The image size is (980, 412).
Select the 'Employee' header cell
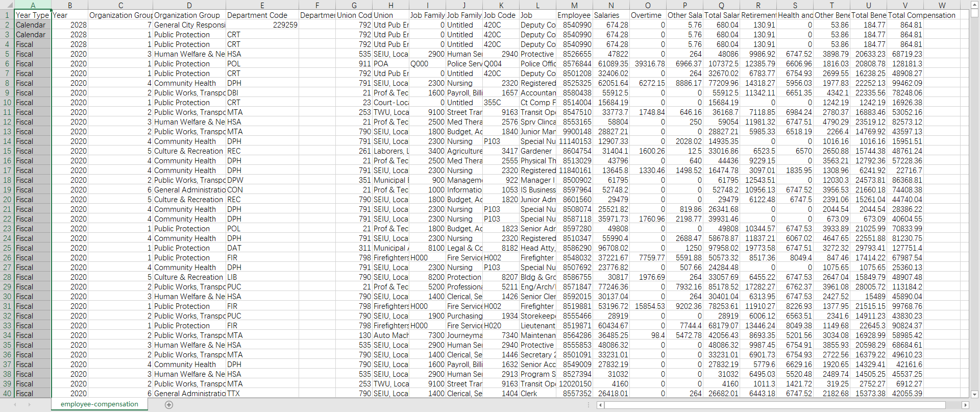pos(574,15)
